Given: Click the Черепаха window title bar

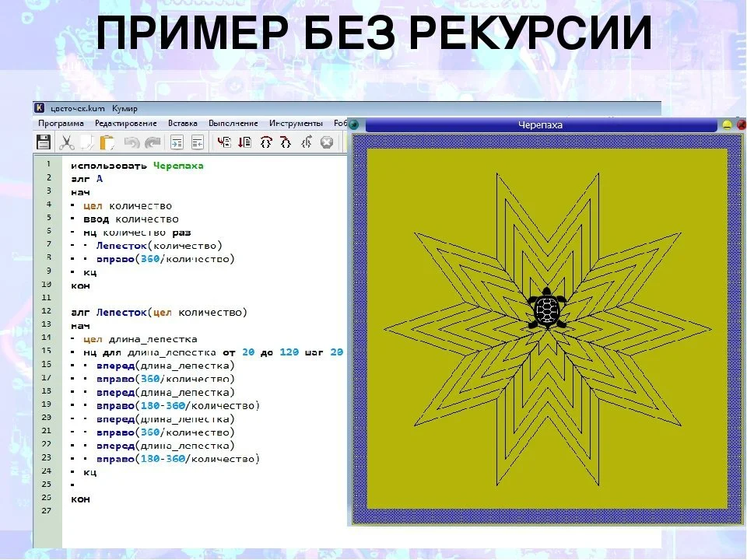Looking at the screenshot, I should 541,124.
